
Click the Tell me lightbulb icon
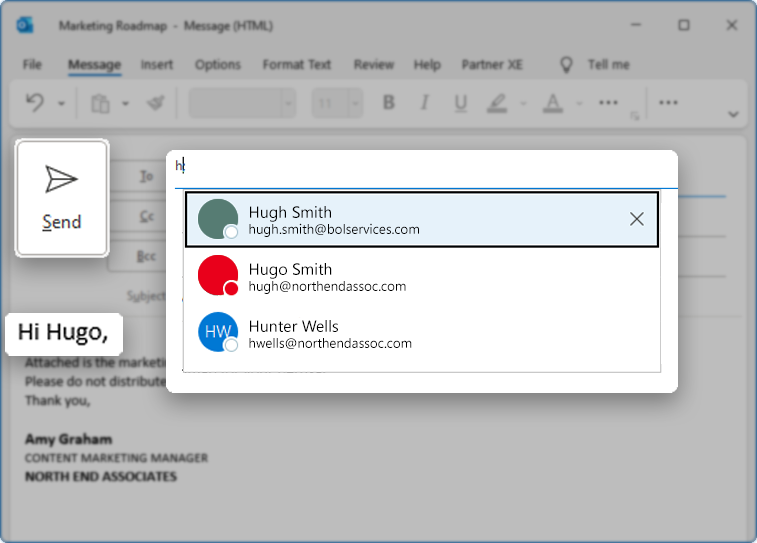click(x=567, y=65)
